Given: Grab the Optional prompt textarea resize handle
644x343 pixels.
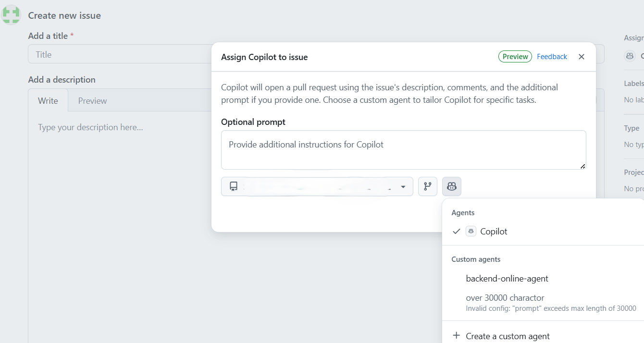Looking at the screenshot, I should click(x=582, y=166).
